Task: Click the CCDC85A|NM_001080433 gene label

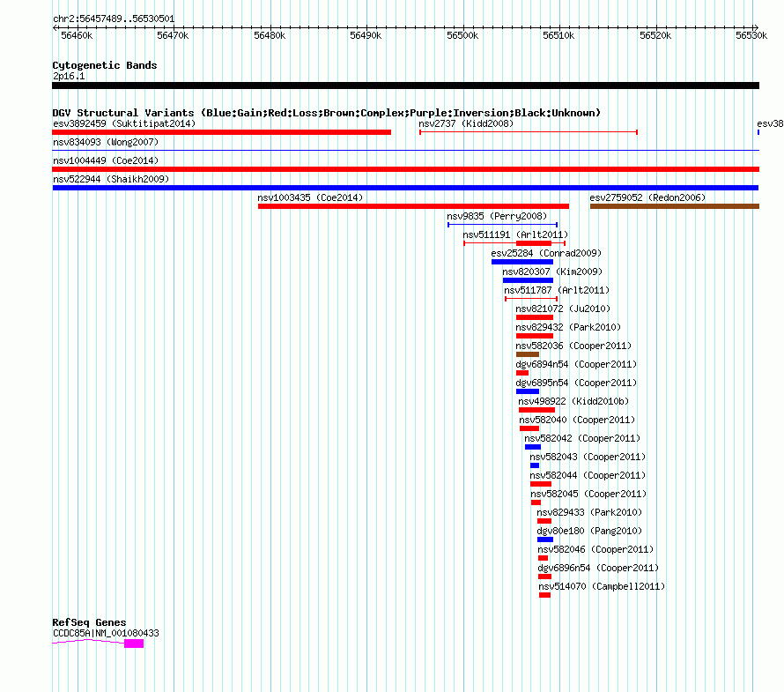Action: 106,633
